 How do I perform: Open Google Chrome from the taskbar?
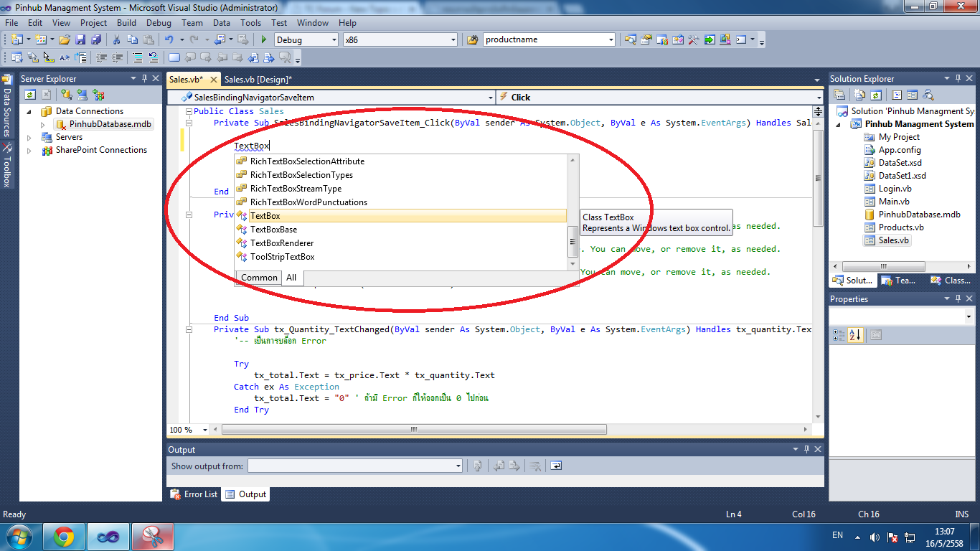[64, 537]
